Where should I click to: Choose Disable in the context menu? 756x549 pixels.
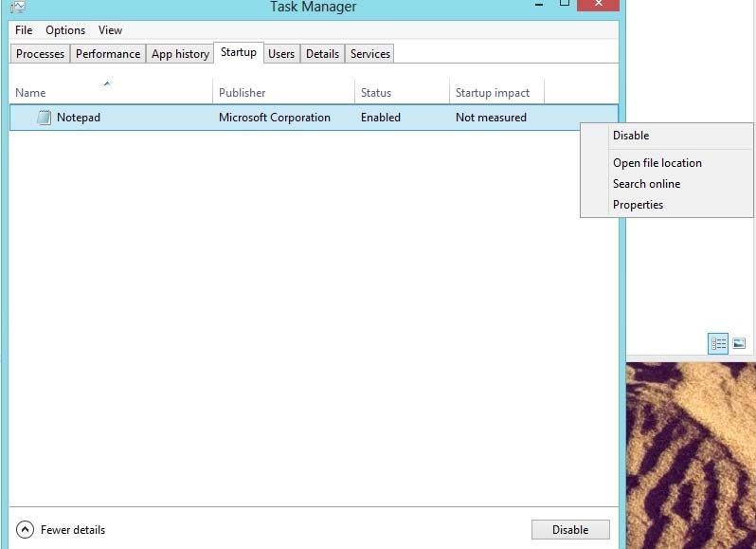click(x=666, y=136)
